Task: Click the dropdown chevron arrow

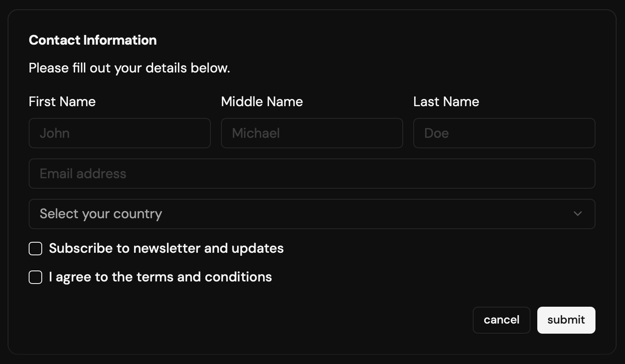Action: point(578,214)
